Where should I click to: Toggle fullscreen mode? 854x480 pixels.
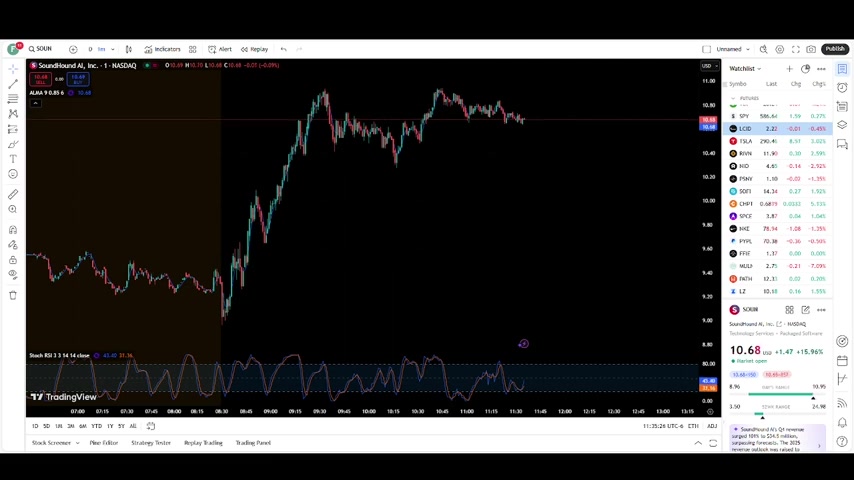(x=795, y=49)
